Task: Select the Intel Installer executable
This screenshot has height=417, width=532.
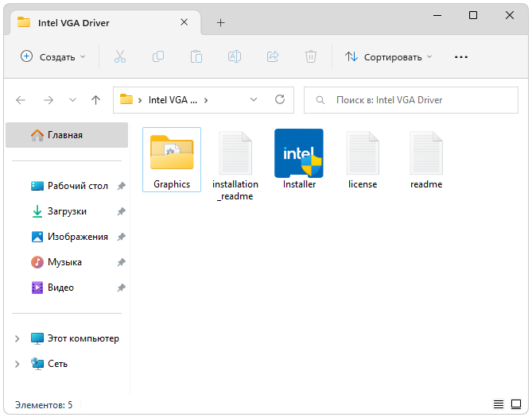Action: click(299, 160)
